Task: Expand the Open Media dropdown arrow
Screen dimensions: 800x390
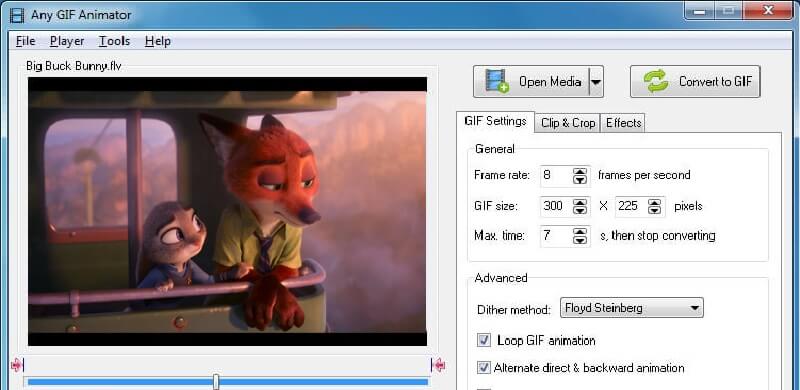Action: click(596, 82)
